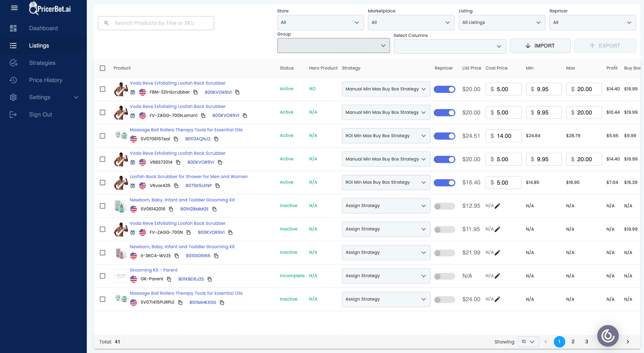
Task: Open Price History via the clock icon
Action: click(13, 80)
